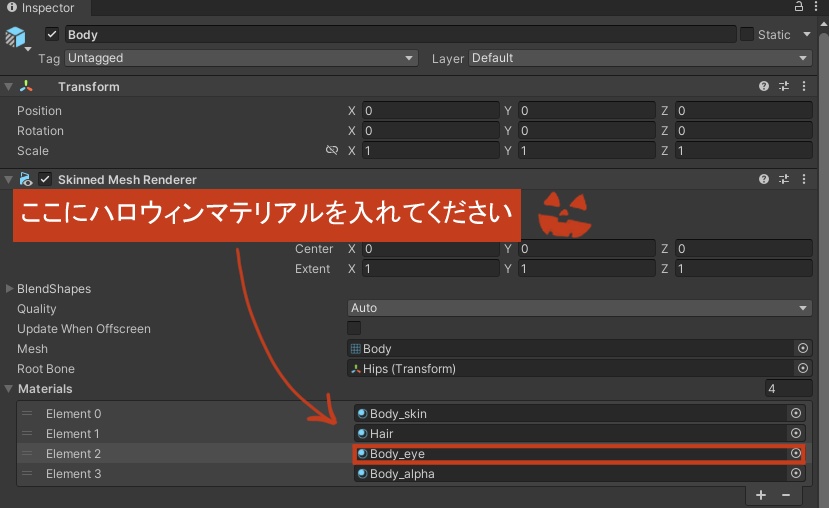Disable the Skinned Mesh Renderer component checkbox
The width and height of the screenshot is (829, 508).
click(45, 179)
